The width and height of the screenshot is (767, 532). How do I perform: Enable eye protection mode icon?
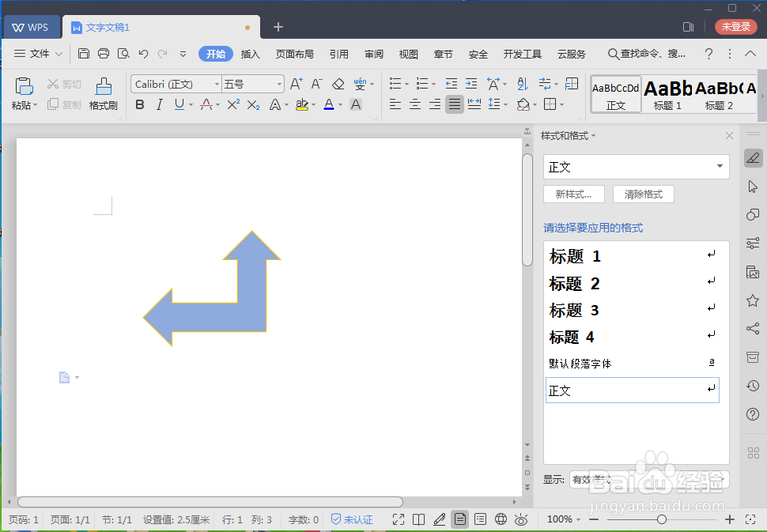click(x=521, y=519)
